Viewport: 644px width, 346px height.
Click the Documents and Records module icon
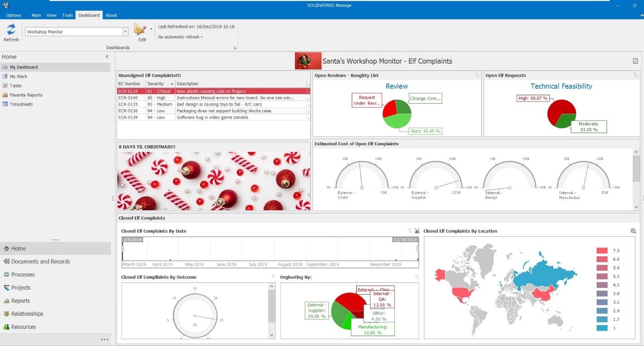click(x=6, y=261)
